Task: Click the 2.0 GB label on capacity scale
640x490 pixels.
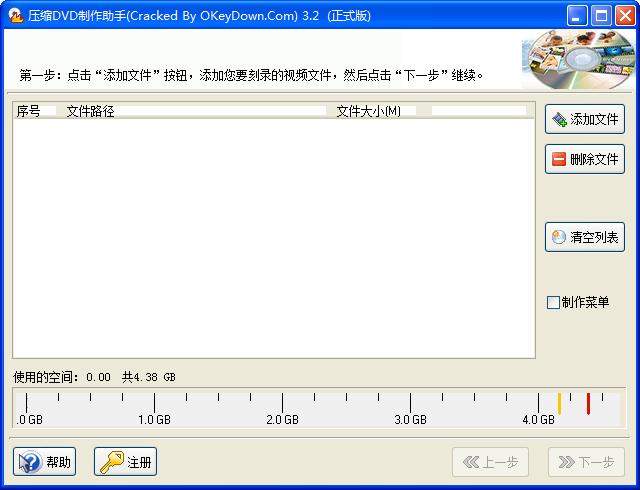Action: (282, 419)
